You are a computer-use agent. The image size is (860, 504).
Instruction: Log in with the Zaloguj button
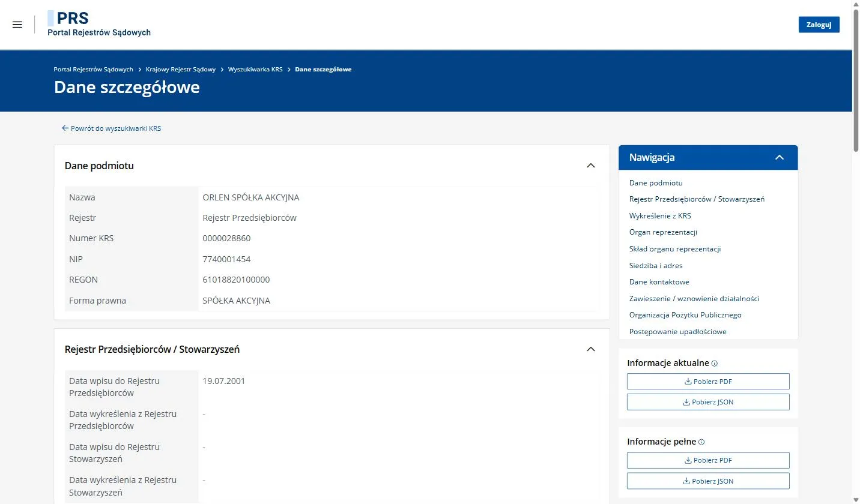click(x=819, y=25)
